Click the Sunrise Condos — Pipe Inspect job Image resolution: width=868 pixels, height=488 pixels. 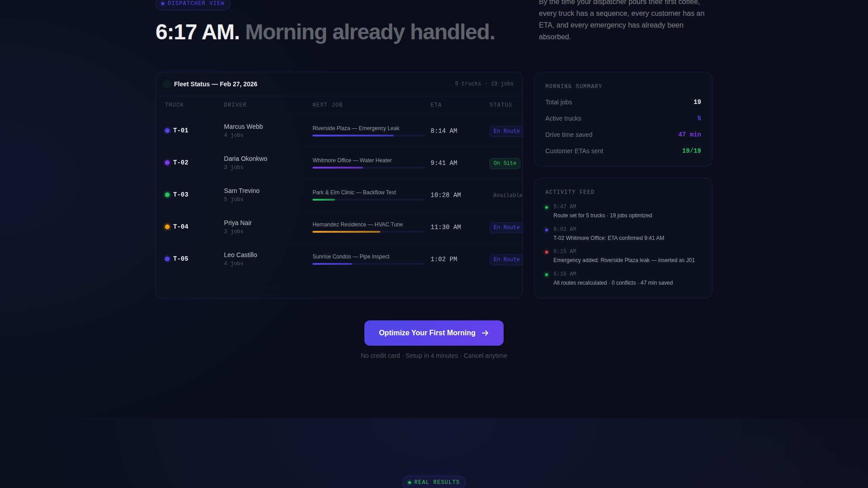pyautogui.click(x=351, y=257)
